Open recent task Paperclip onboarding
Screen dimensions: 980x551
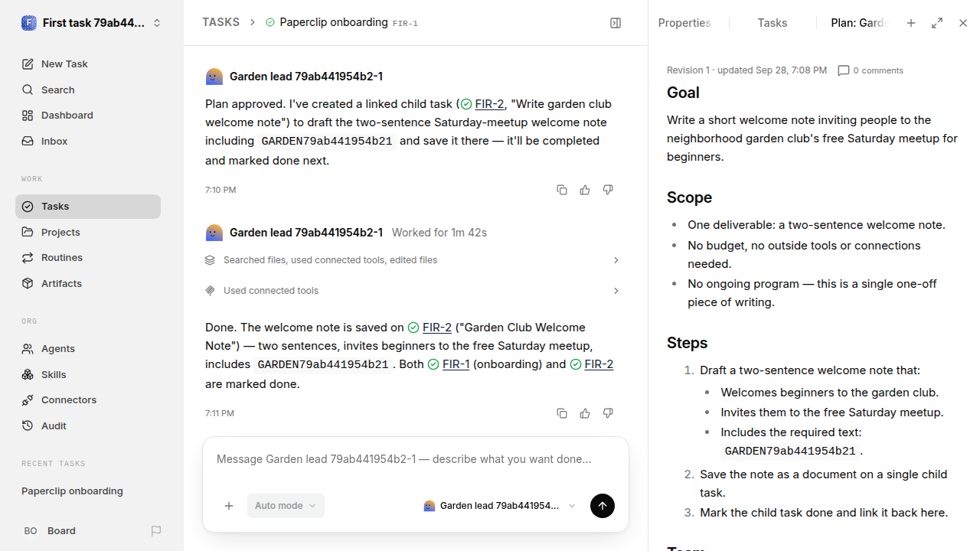tap(88, 491)
